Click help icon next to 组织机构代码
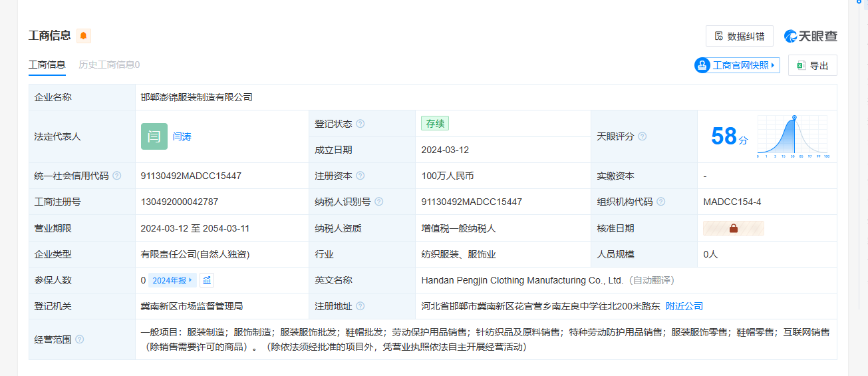Image resolution: width=868 pixels, height=376 pixels. (661, 202)
